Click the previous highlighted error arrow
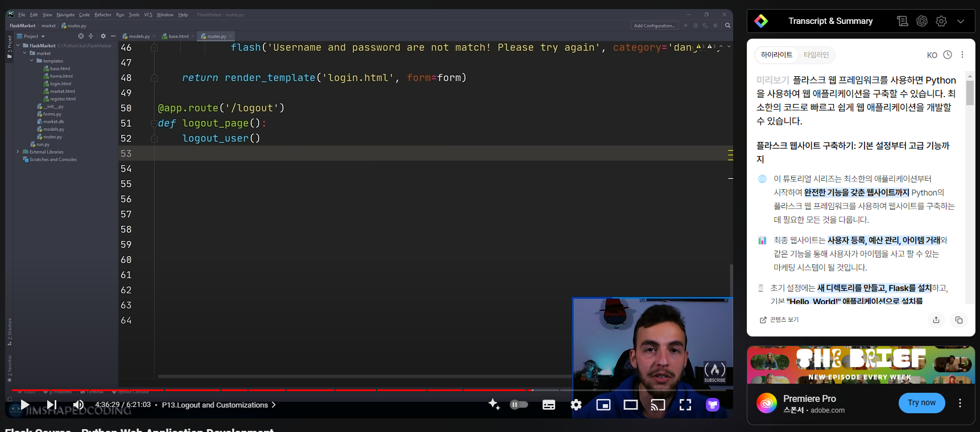980x432 pixels. (x=721, y=47)
